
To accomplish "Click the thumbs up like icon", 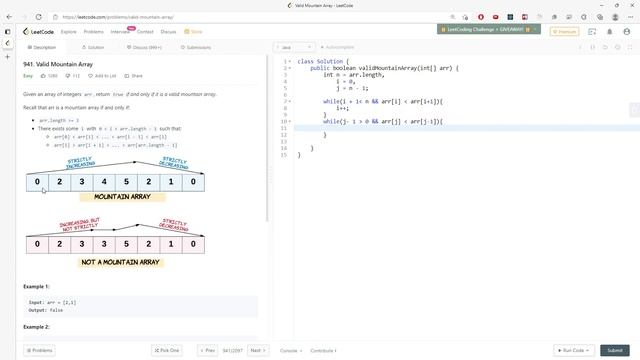I will coord(43,76).
